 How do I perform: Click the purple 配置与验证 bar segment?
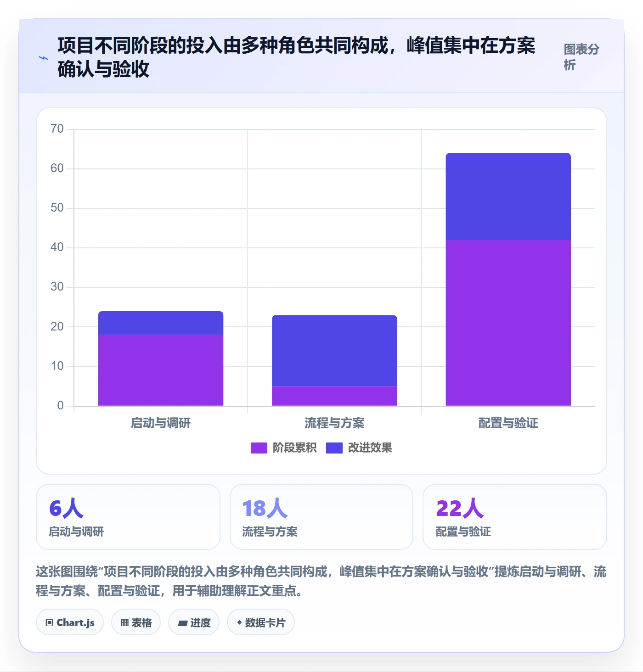[508, 323]
